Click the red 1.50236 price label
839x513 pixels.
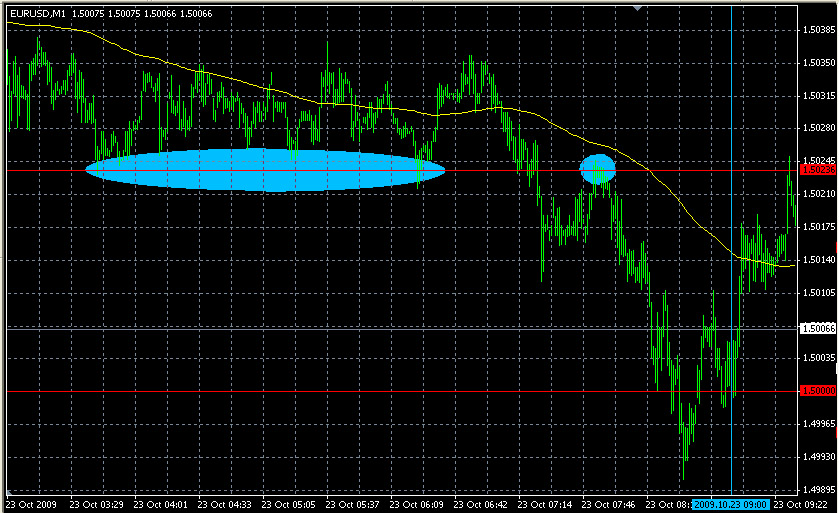pyautogui.click(x=818, y=170)
